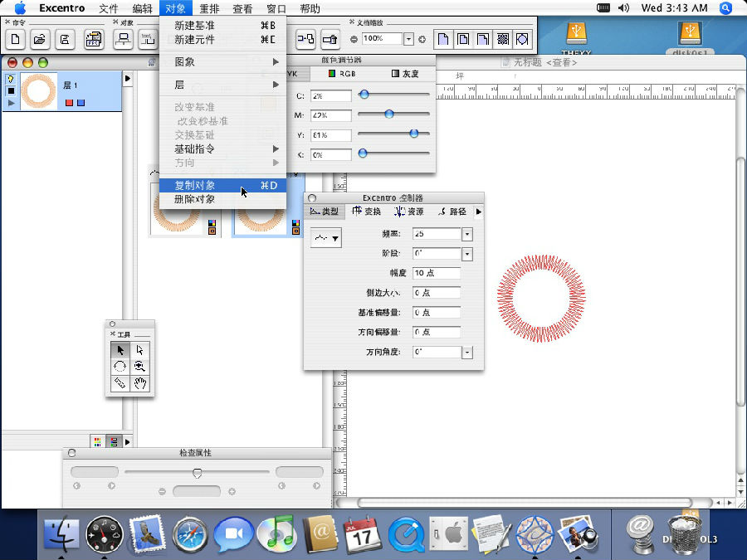The width and height of the screenshot is (747, 560).
Task: Select the hand pan tool
Action: pyautogui.click(x=140, y=383)
